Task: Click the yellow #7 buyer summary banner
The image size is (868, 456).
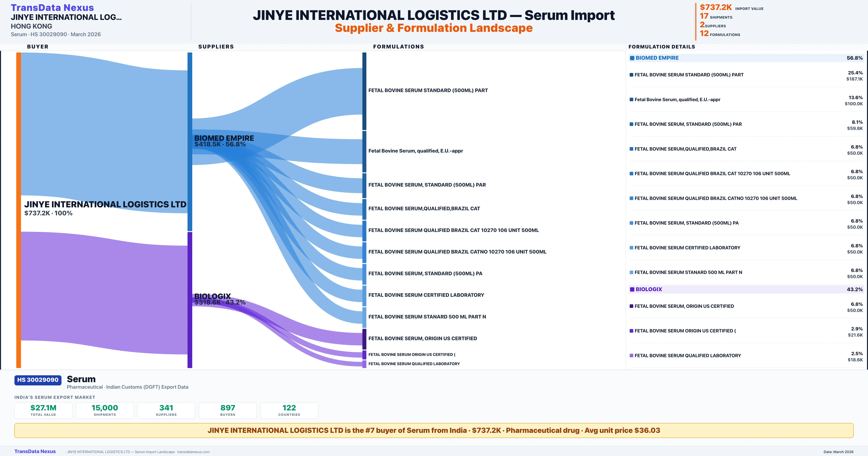Action: pos(434,430)
